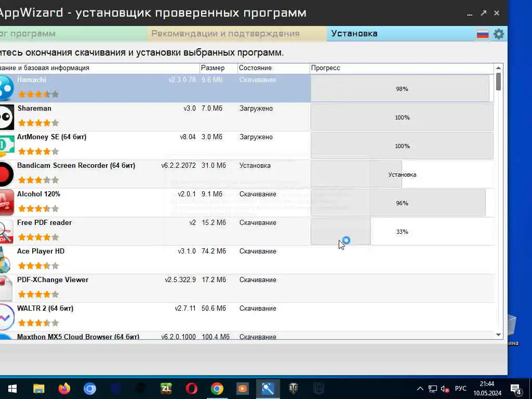
Task: Open the ZL app in the taskbar
Action: coord(166,389)
